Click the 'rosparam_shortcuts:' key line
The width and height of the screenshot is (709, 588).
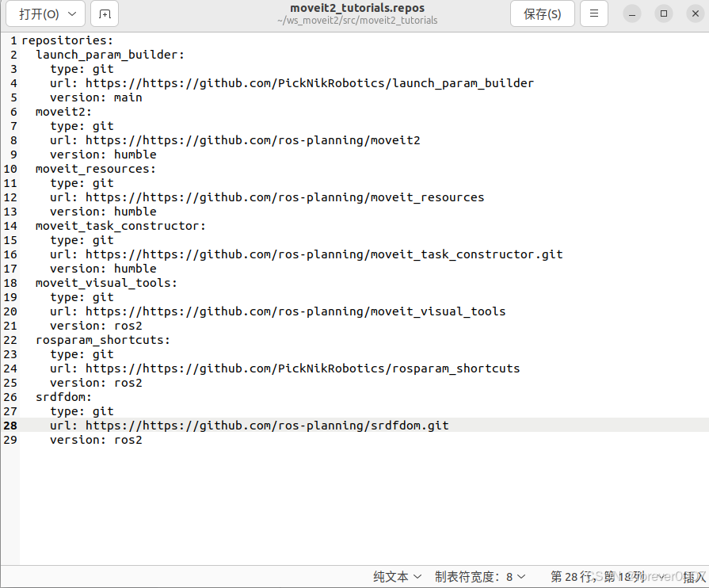point(103,340)
